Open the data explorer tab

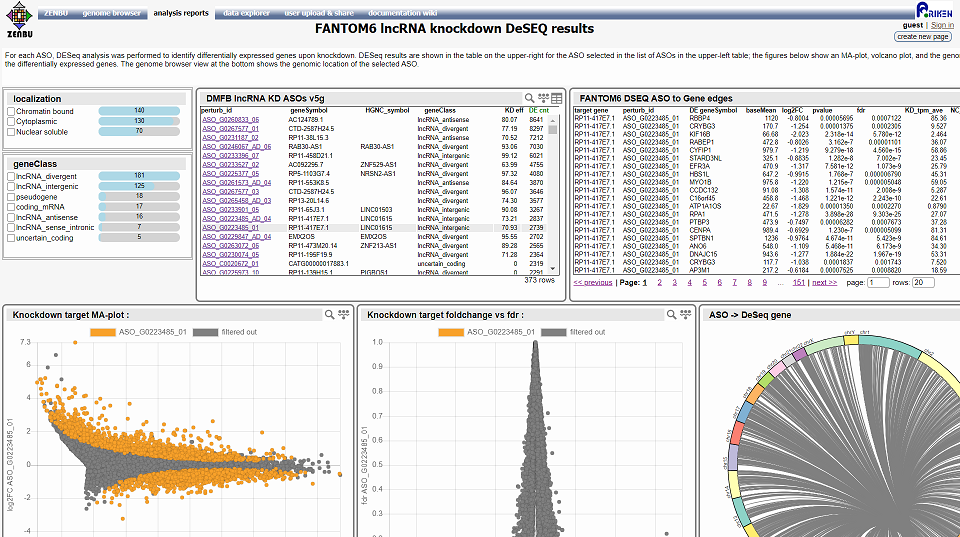(x=246, y=13)
